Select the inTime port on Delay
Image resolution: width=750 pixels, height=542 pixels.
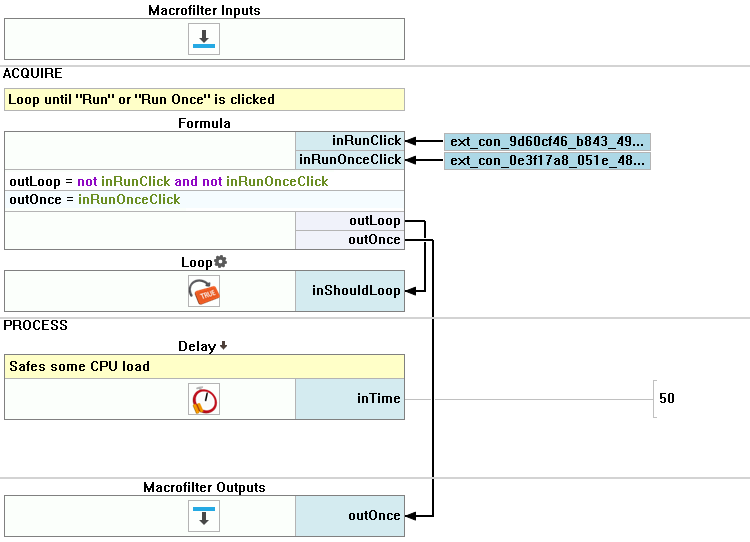[x=350, y=399]
